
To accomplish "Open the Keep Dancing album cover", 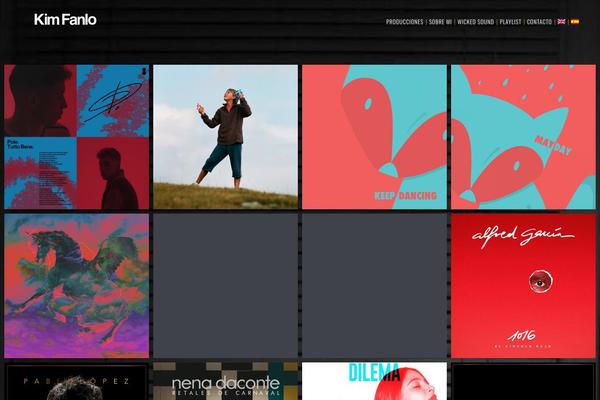I will (374, 137).
